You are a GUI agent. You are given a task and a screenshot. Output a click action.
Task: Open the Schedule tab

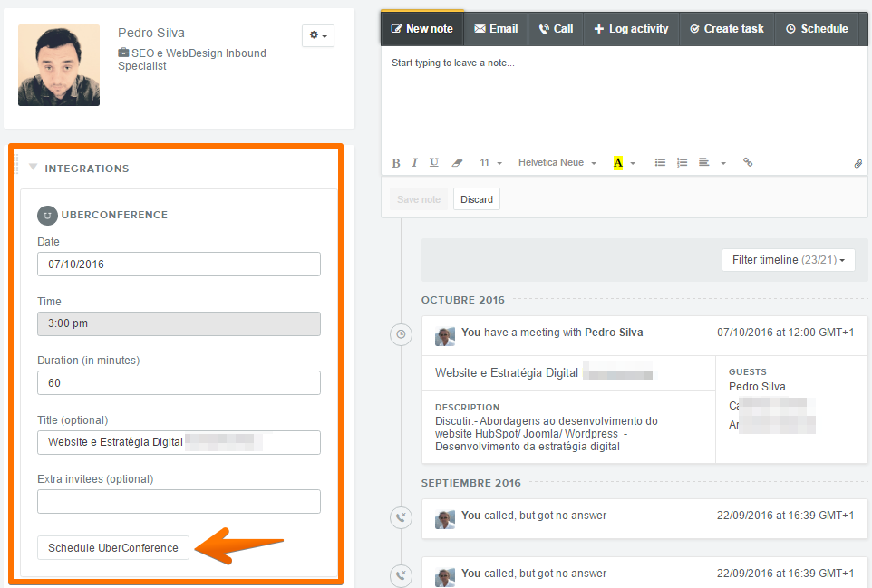pos(816,29)
